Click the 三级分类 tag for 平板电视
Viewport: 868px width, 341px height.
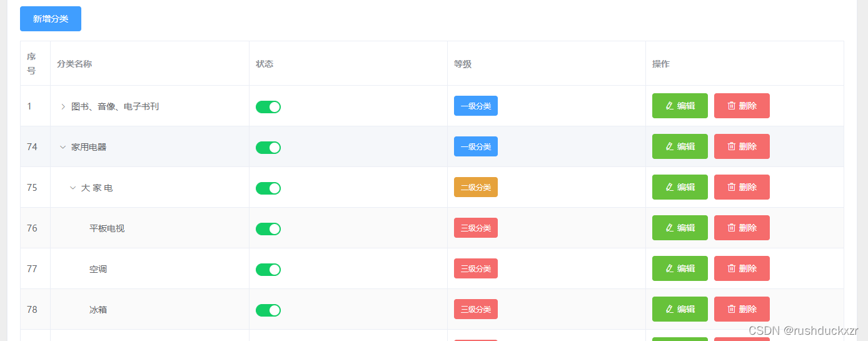[476, 228]
